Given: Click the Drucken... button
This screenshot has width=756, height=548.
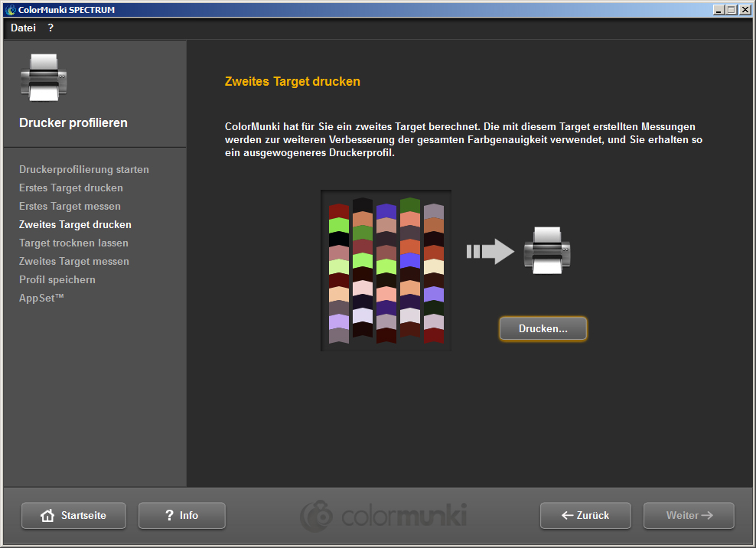Looking at the screenshot, I should click(x=543, y=328).
